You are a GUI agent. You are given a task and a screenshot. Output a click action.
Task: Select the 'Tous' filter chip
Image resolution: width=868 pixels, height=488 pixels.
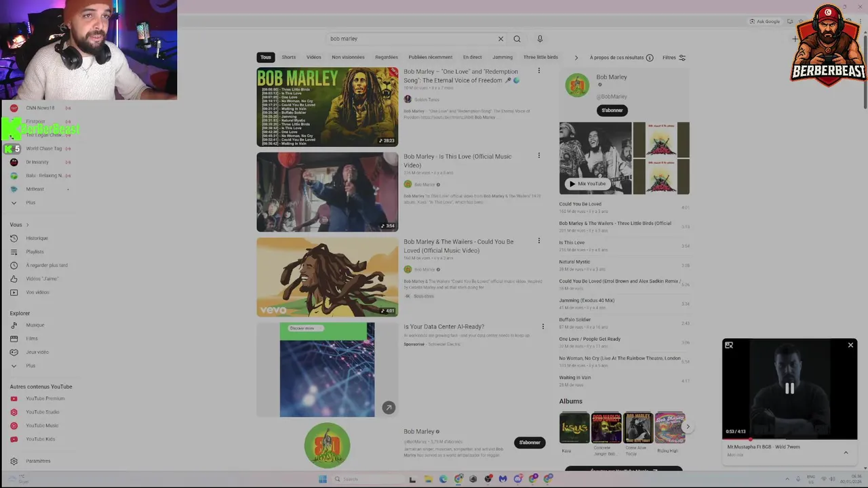pyautogui.click(x=266, y=58)
